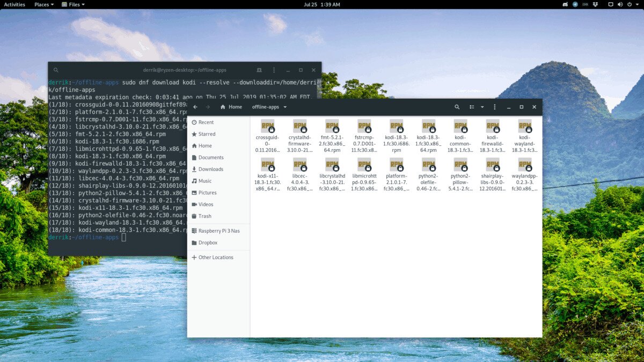This screenshot has width=644, height=362.
Task: Open the Files hamburger menu
Action: point(495,107)
